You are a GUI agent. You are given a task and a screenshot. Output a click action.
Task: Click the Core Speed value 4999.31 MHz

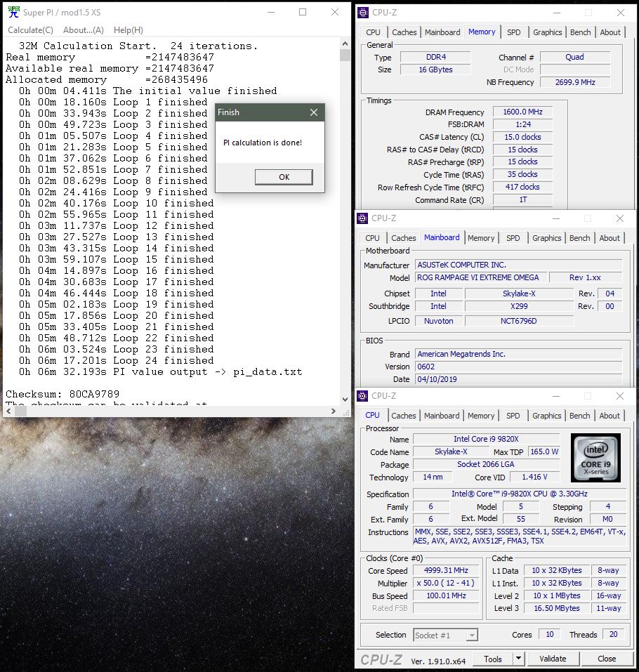(x=446, y=570)
